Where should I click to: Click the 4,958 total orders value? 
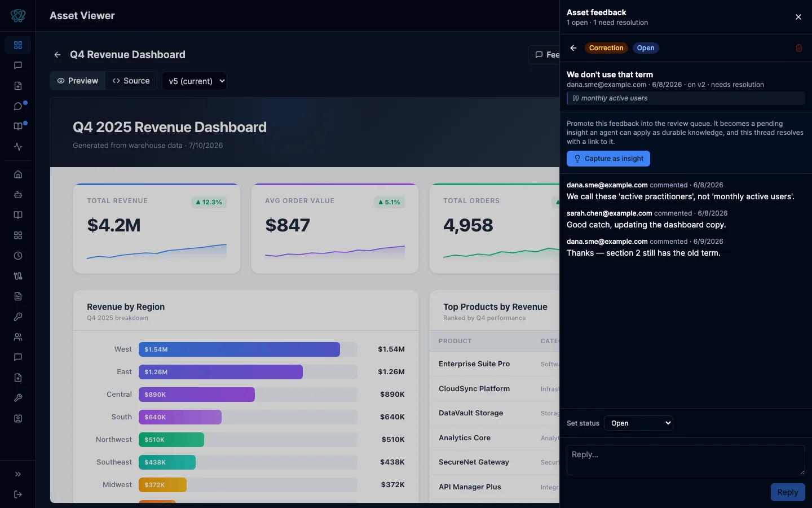tap(468, 225)
